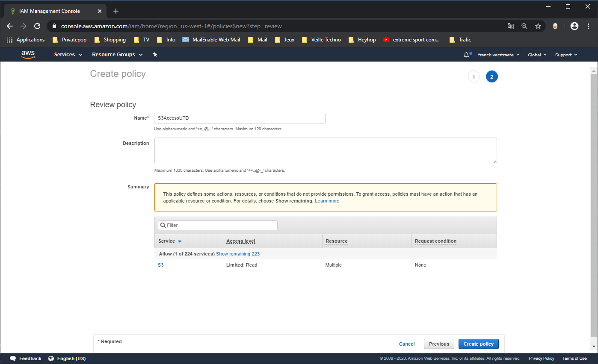Screen dimensions: 598x364
Task: Open the Global region dropdown
Action: [x=537, y=55]
